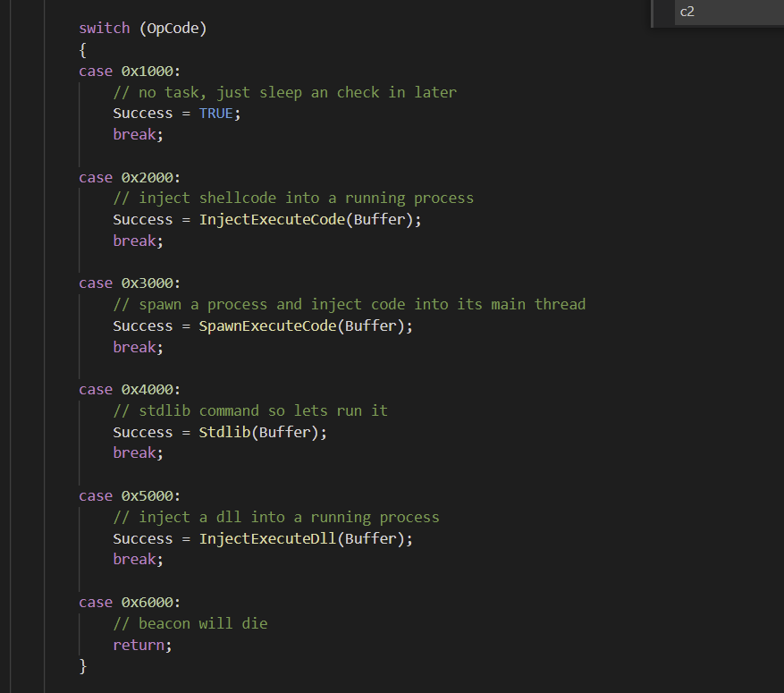The height and width of the screenshot is (693, 784).
Task: Click the "OpCode" variable in the switch
Action: (173, 29)
